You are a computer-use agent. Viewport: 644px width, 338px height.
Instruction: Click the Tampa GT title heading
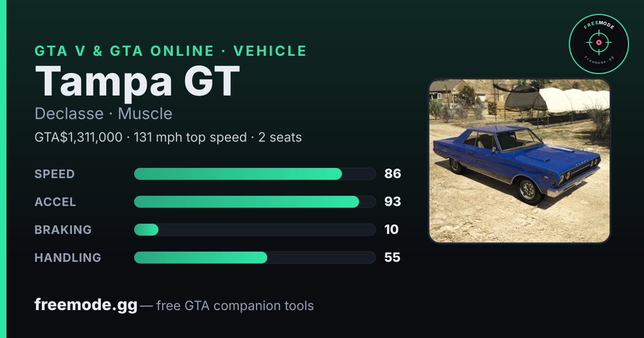(137, 82)
